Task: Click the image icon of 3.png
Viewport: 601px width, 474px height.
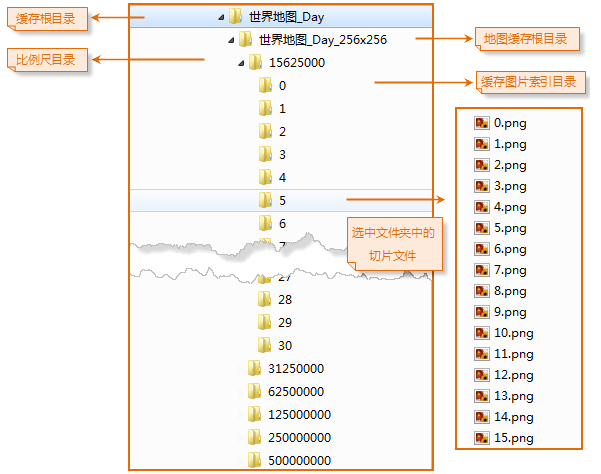Action: 482,186
